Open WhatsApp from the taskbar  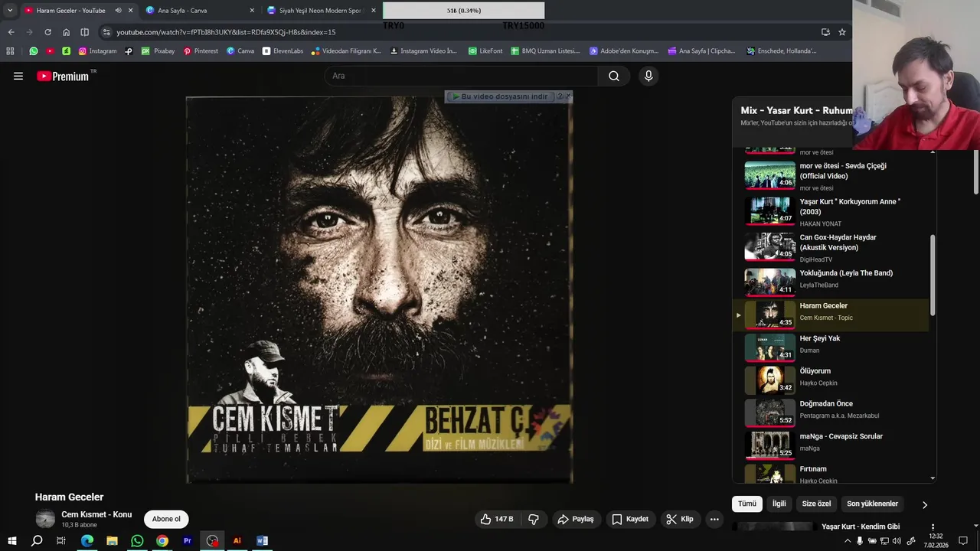137,540
